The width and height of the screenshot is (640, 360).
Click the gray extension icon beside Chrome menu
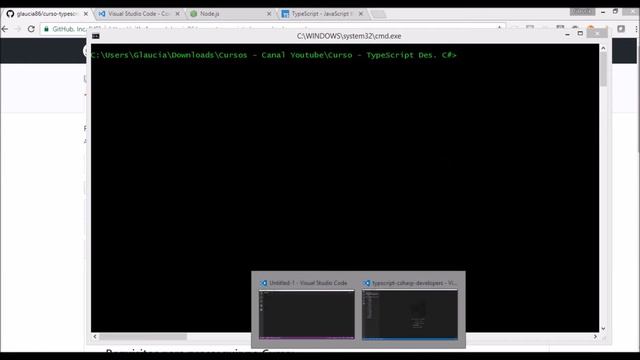pos(621,29)
